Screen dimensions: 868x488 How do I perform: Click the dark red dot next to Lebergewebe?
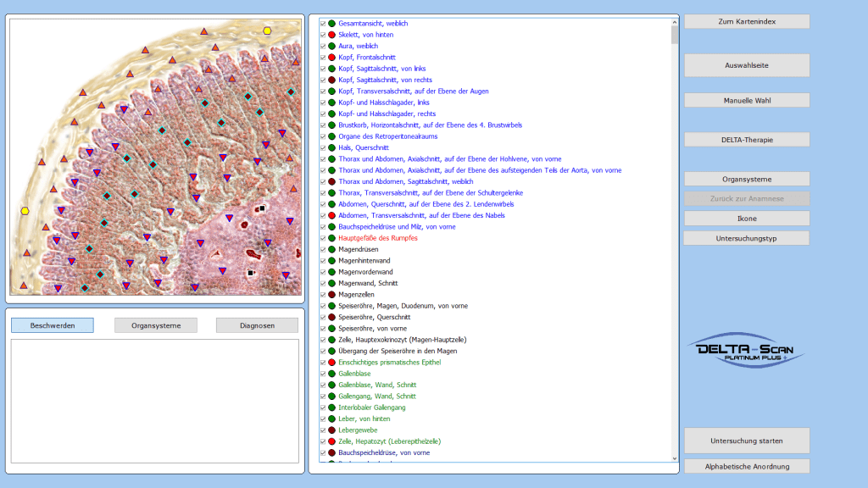(332, 430)
